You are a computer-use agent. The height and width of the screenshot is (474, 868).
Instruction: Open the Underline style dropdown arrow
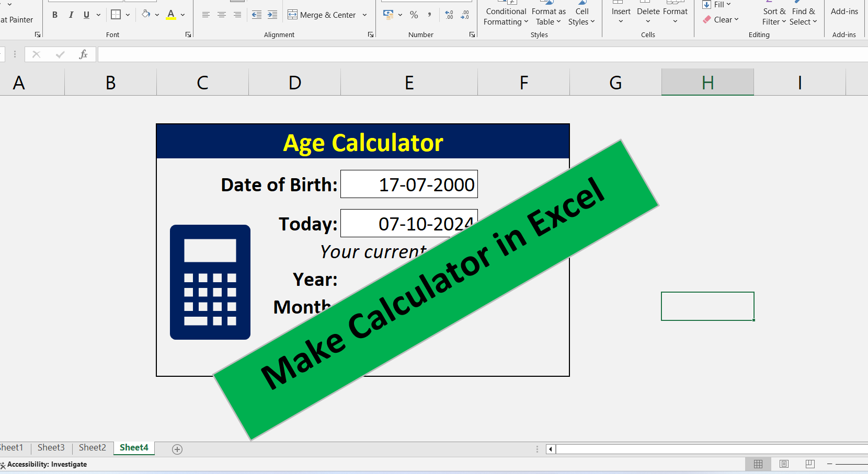[x=98, y=15]
